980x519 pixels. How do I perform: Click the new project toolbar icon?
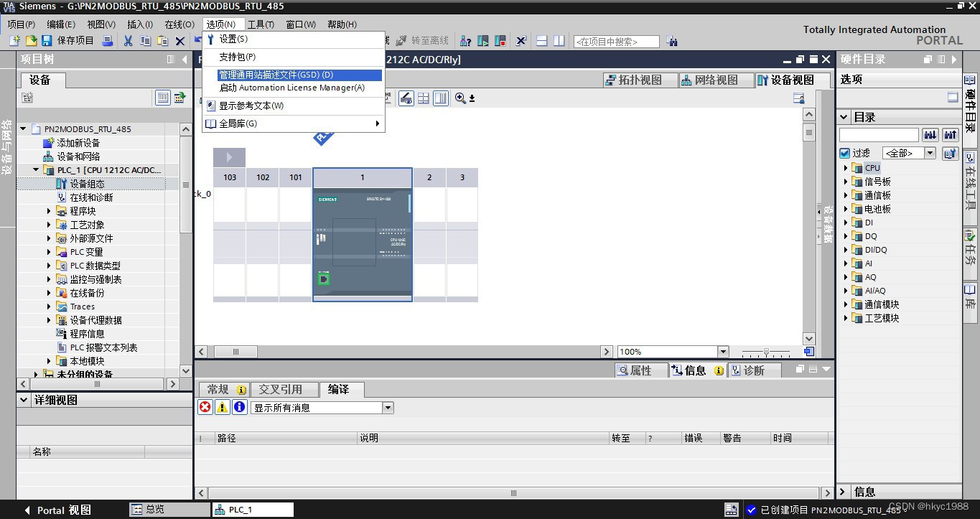point(14,41)
